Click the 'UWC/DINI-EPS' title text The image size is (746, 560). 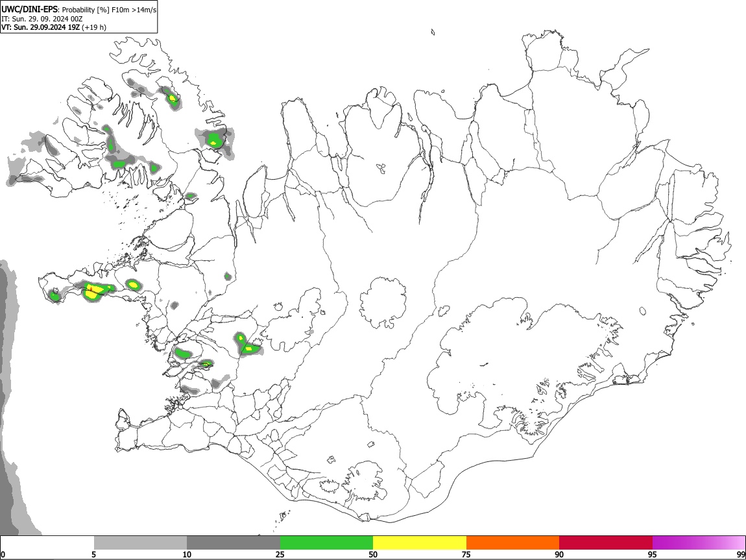point(30,9)
